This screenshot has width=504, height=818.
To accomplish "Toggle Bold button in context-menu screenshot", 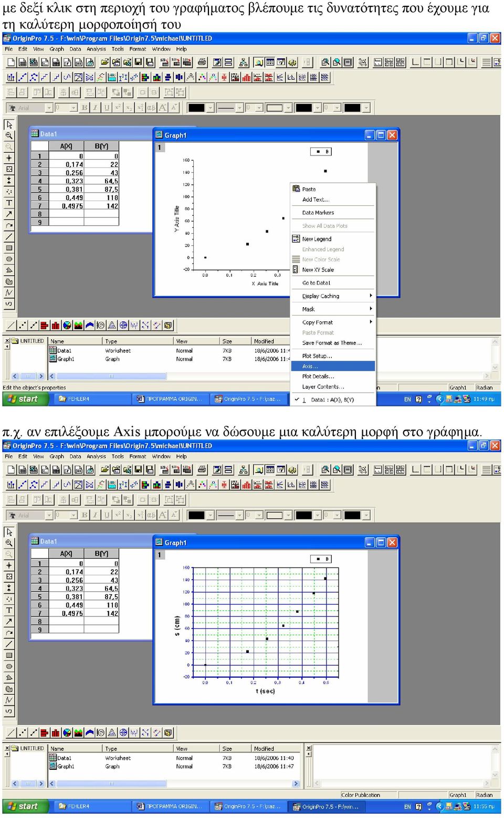I will pos(84,108).
